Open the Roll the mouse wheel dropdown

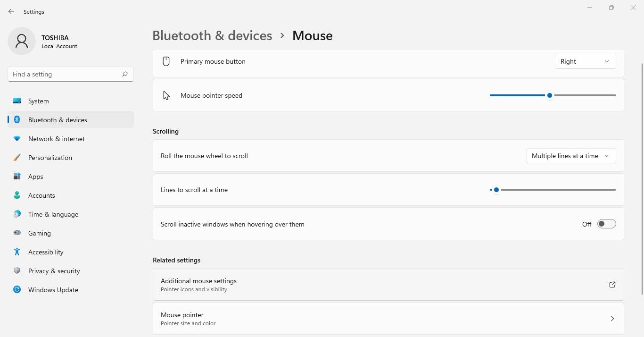[x=570, y=155]
